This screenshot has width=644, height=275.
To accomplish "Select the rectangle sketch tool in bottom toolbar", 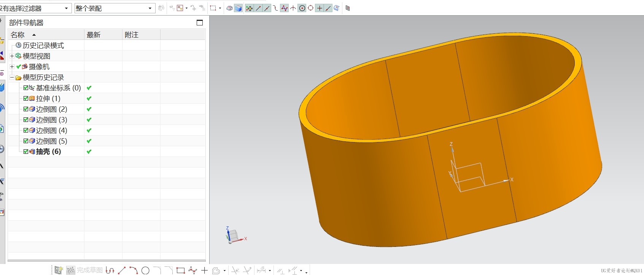I will [x=181, y=270].
